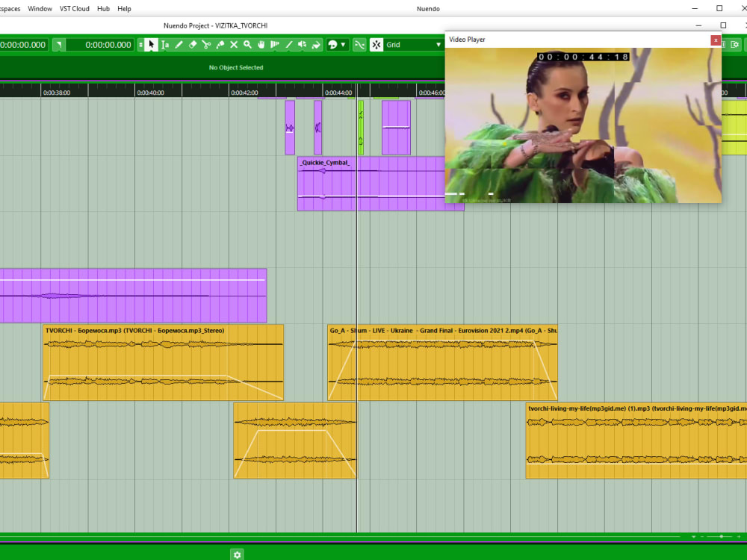Screen dimensions: 747x560
Task: Minimize the Nuendo Project window
Action: 698,25
